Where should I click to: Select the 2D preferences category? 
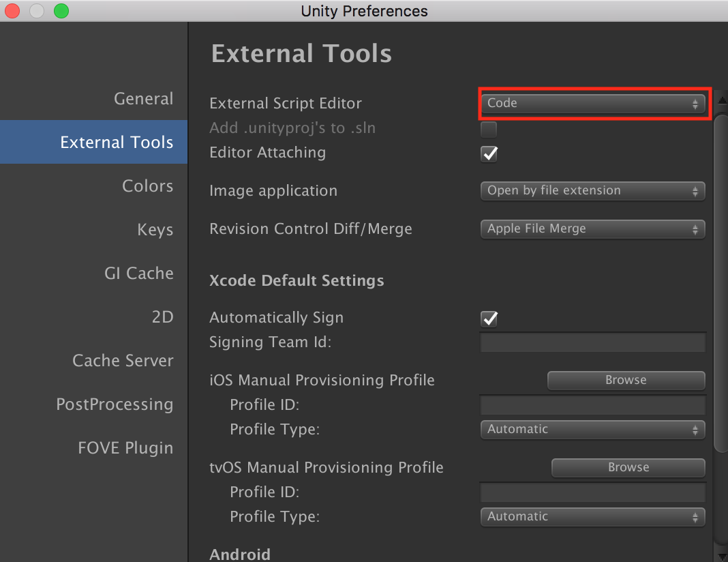(163, 316)
